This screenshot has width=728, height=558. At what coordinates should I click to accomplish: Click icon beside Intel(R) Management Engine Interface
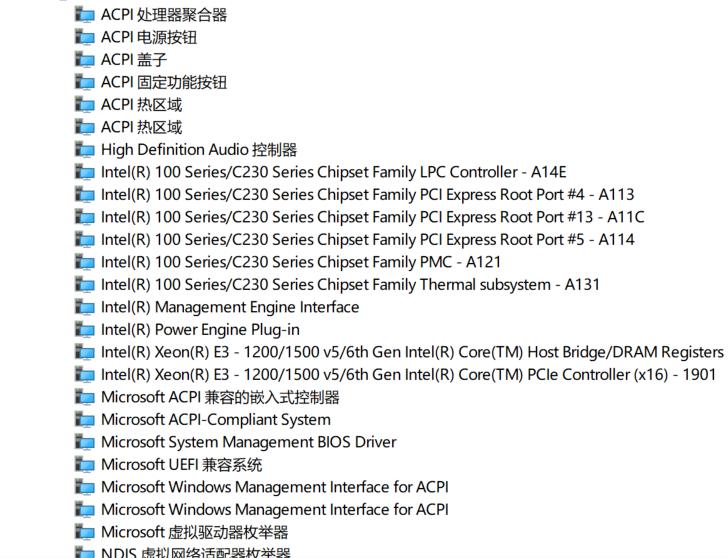pos(84,307)
